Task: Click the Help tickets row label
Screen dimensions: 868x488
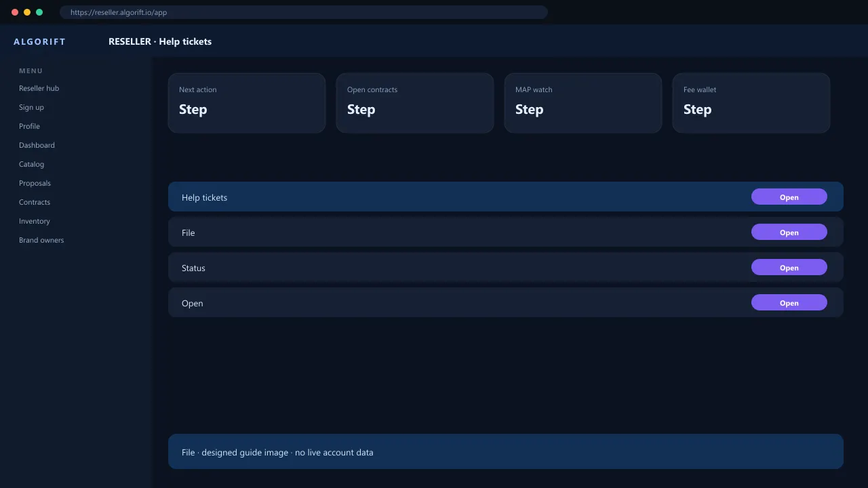Action: 204,197
